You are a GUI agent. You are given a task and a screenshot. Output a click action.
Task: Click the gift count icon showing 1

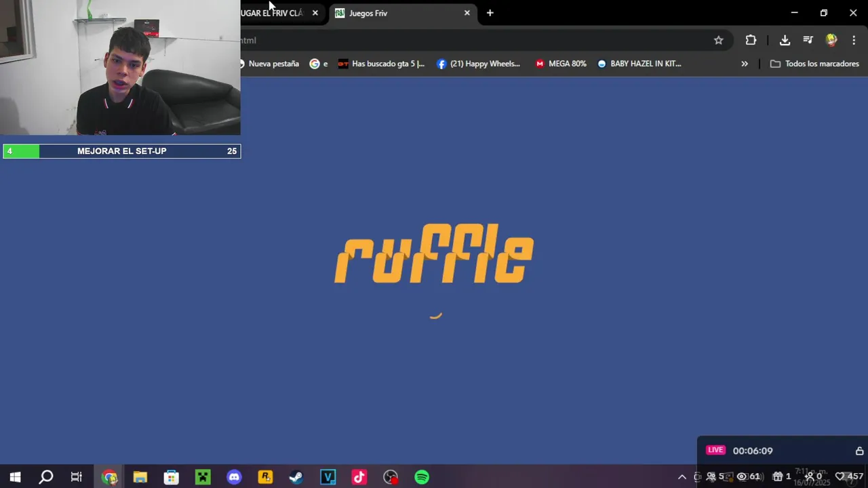pyautogui.click(x=782, y=476)
